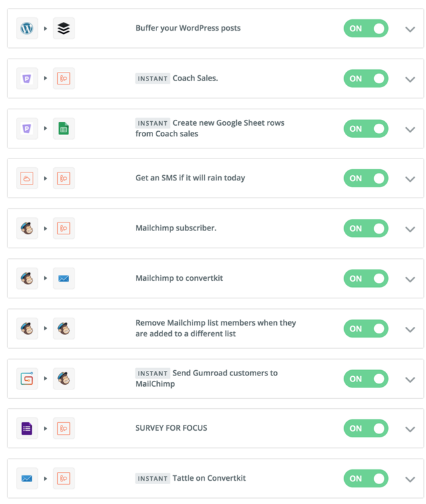Click the Google Sheets icon
Viewport: 426px width, 504px height.
point(64,128)
